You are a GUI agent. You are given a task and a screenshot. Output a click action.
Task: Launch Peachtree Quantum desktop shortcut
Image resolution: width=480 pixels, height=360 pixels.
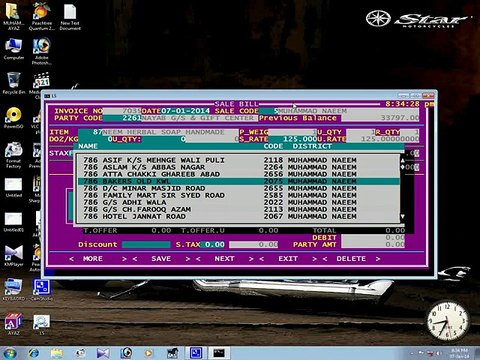[x=41, y=16]
